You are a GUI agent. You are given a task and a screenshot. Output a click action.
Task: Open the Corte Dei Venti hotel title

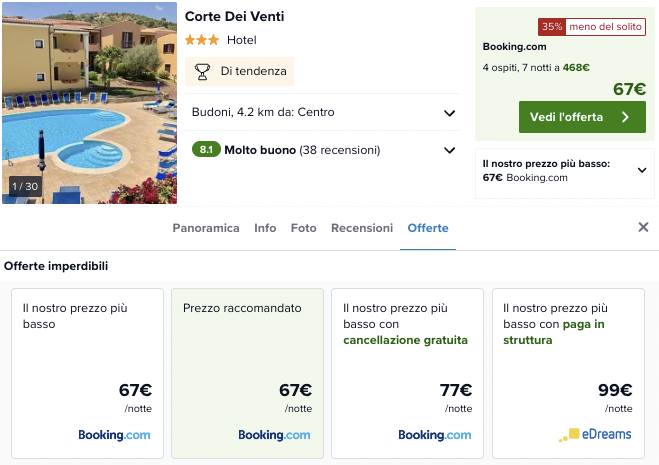click(x=235, y=16)
